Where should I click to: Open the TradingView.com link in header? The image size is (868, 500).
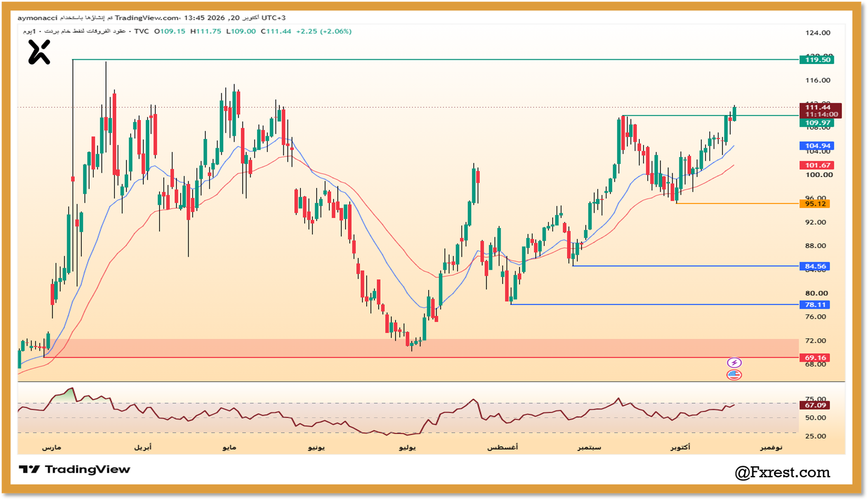click(146, 18)
